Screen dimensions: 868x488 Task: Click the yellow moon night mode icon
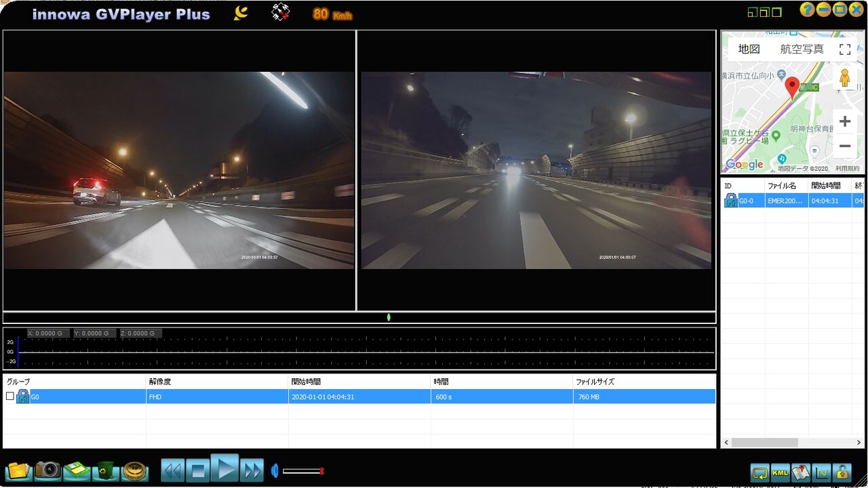(241, 13)
